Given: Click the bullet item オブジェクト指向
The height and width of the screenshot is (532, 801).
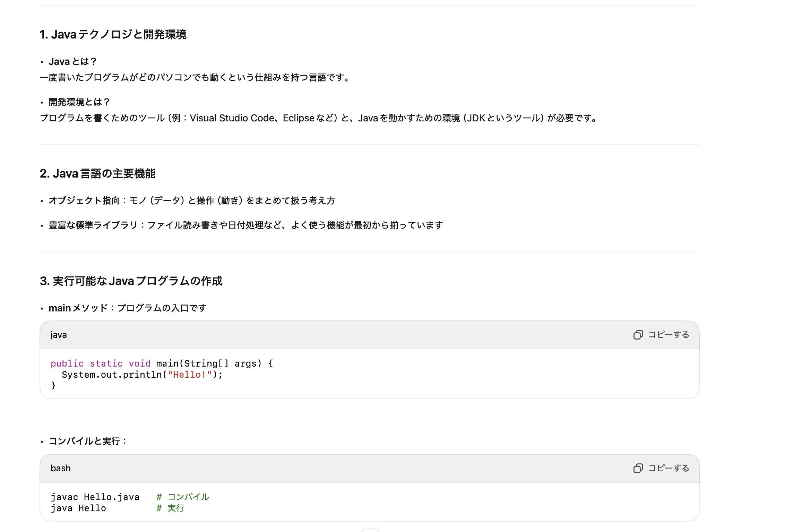Looking at the screenshot, I should tap(192, 200).
